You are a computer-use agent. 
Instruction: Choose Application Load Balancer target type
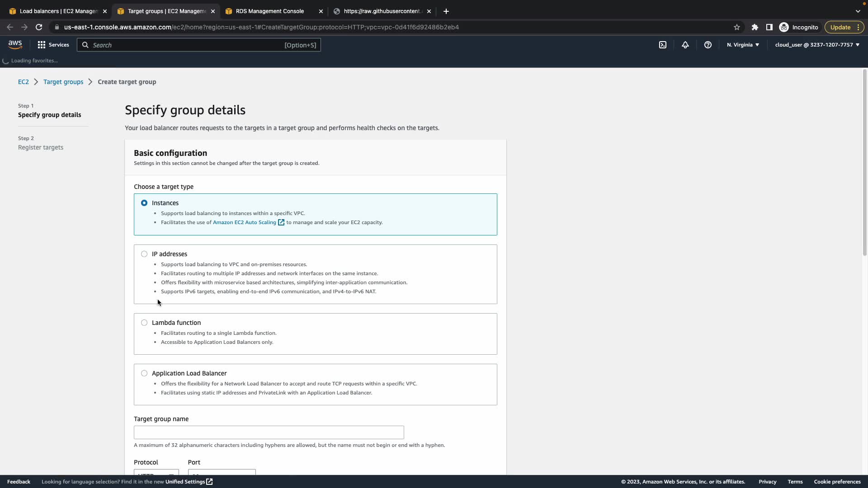(x=144, y=373)
